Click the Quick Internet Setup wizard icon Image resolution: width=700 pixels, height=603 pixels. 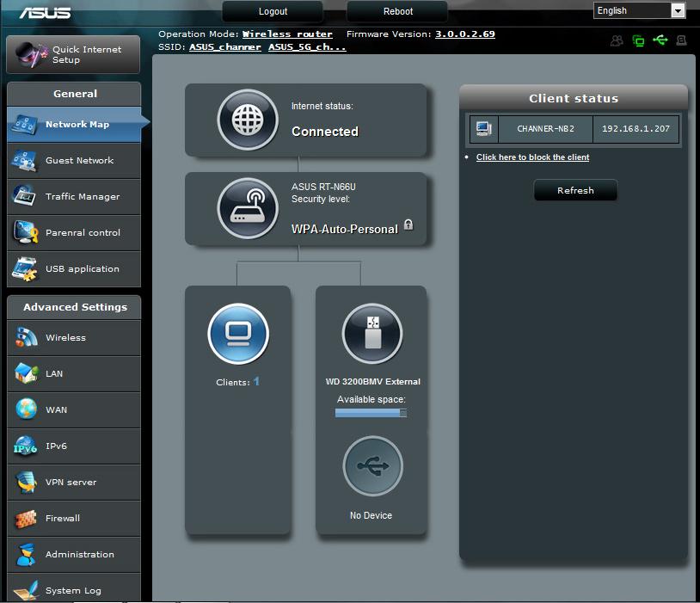pos(32,54)
